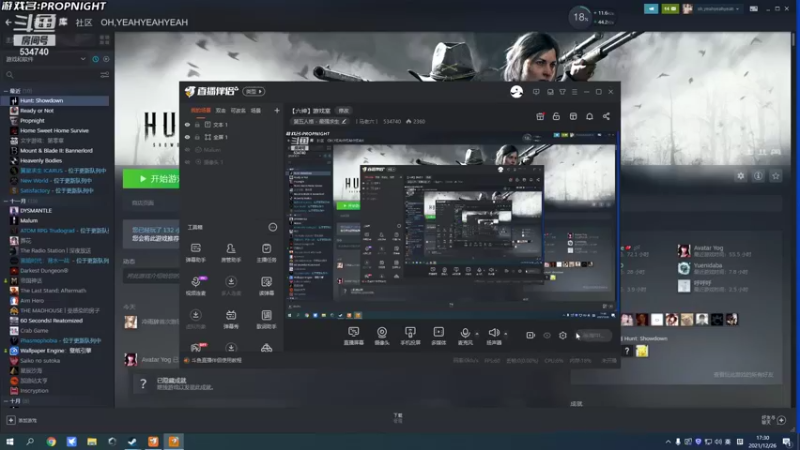This screenshot has width=800, height=450.
Task: Toggle visibility of the 全屏 1 source
Action: coord(187,137)
